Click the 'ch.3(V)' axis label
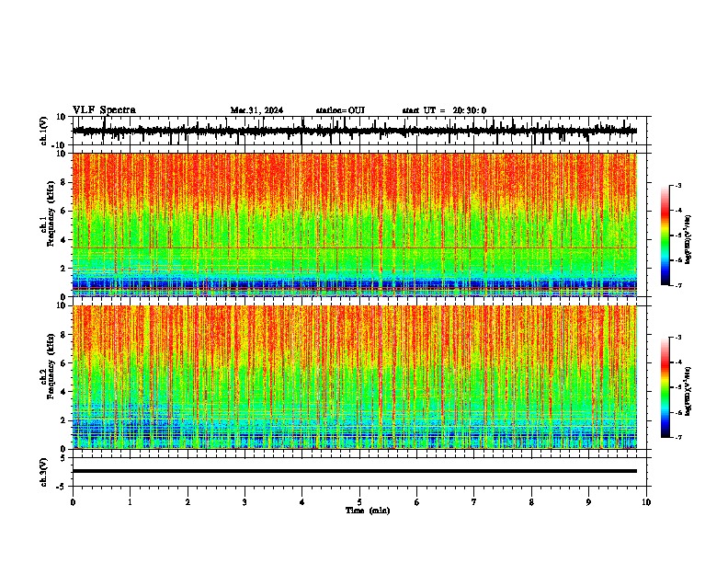Image resolution: width=728 pixels, height=563 pixels. tap(44, 472)
